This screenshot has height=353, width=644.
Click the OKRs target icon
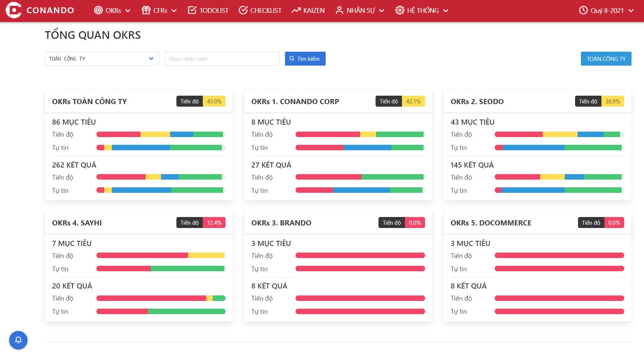tap(98, 10)
